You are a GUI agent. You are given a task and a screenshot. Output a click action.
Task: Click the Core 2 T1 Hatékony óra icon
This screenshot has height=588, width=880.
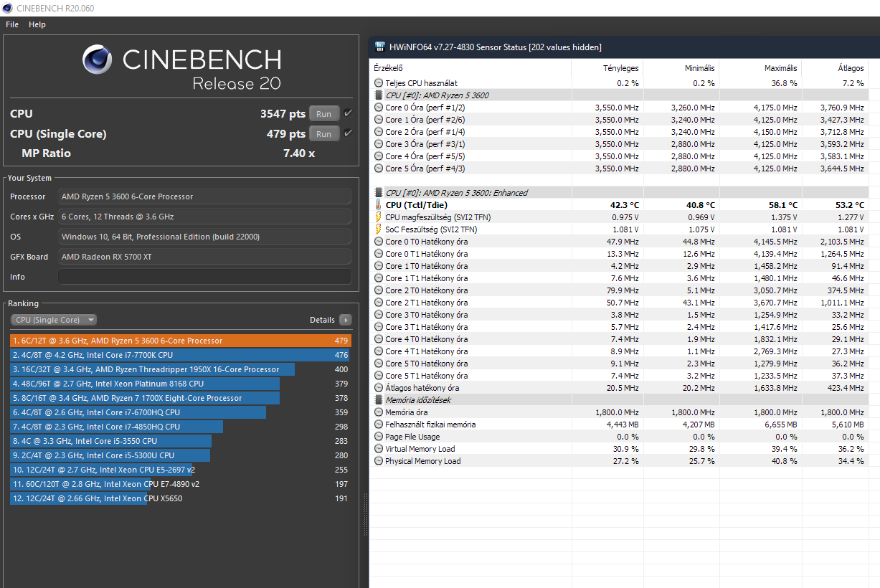click(x=379, y=303)
